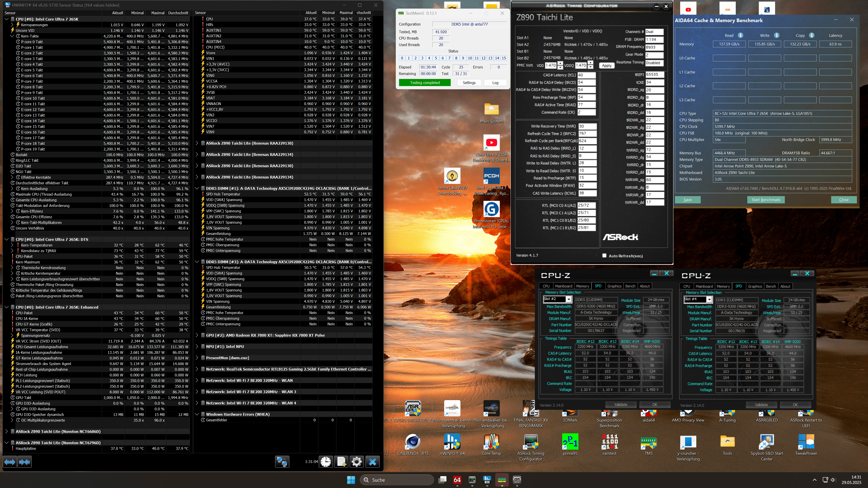Switch to Mainboard tab in left CPU-Z
The image size is (868, 488).
coord(563,286)
